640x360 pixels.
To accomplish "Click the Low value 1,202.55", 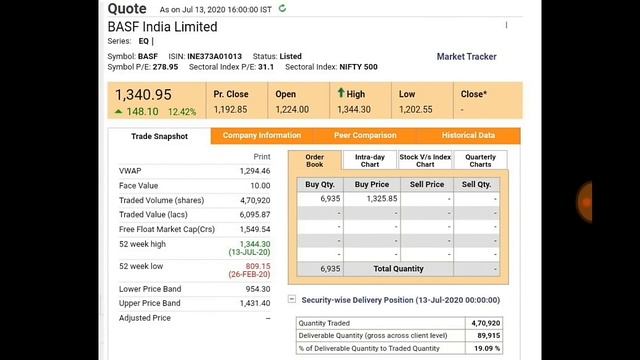I will coord(416,109).
